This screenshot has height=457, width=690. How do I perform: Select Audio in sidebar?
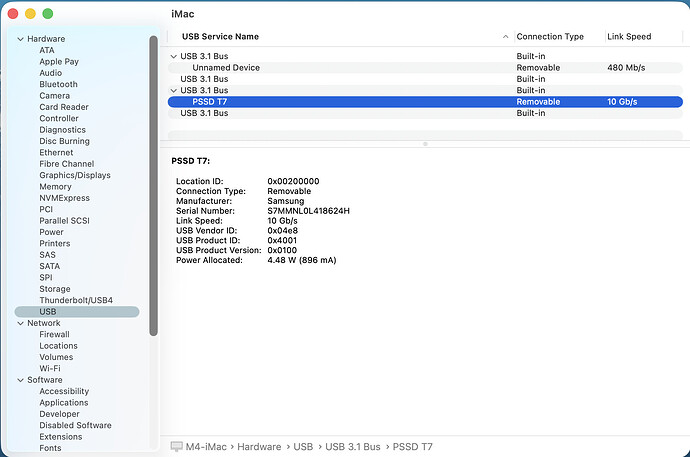click(x=51, y=73)
